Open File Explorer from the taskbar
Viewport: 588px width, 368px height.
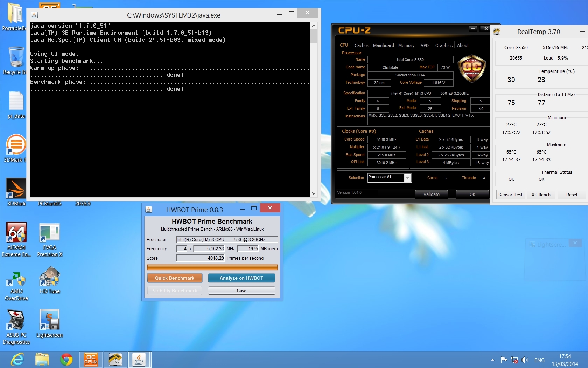42,360
